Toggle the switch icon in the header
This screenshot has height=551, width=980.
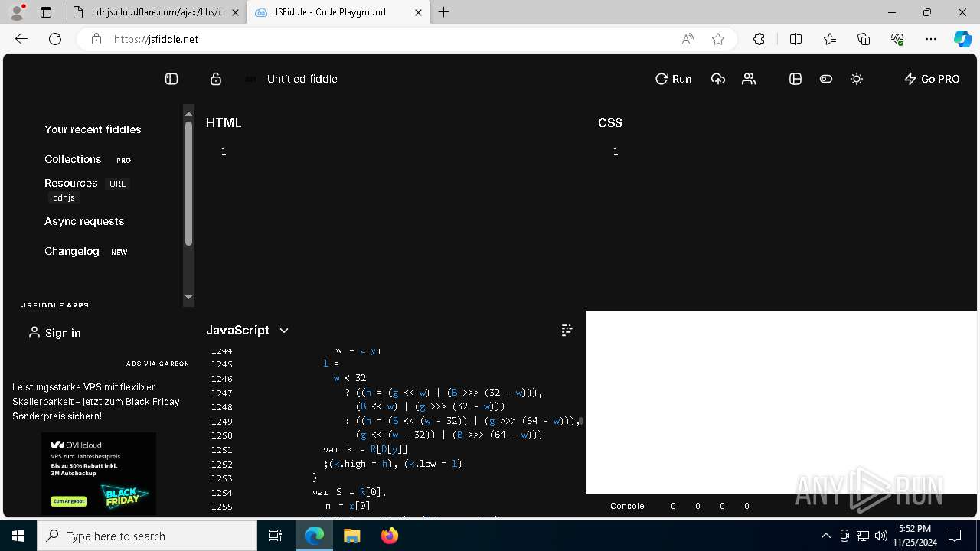826,79
